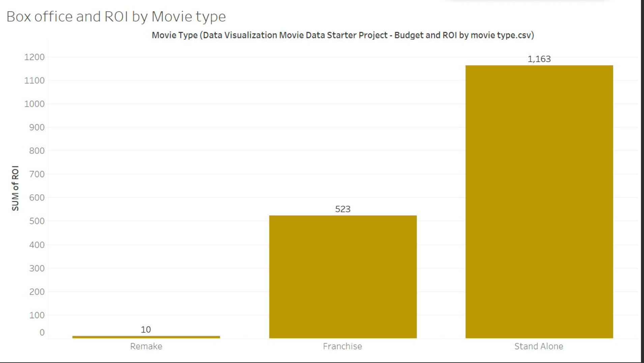The height and width of the screenshot is (363, 644).
Task: Select the Franchise bar in the chart
Action: click(343, 277)
